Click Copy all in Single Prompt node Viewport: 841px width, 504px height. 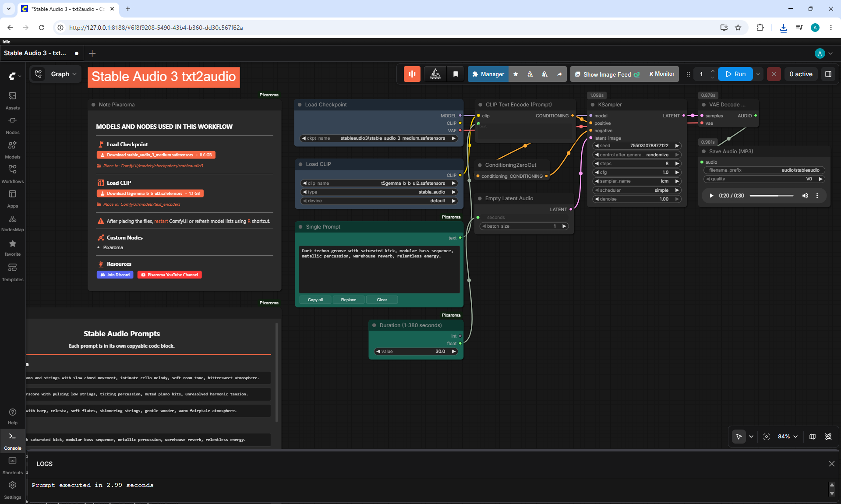coord(315,300)
